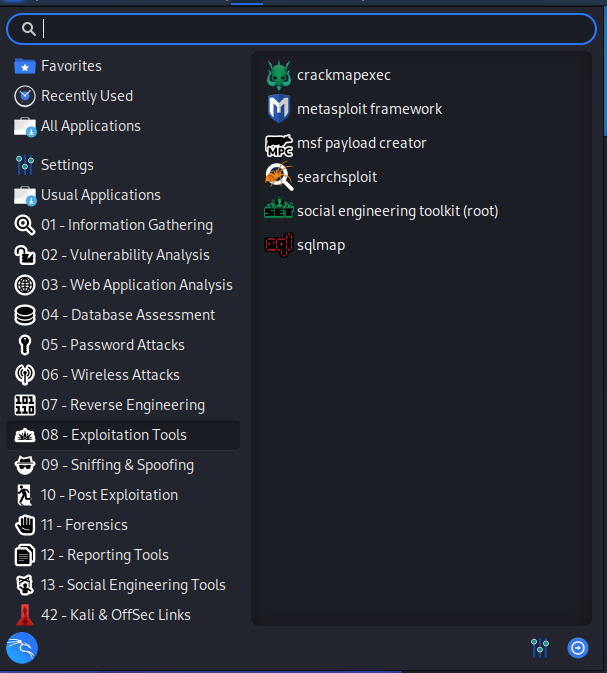Select 01 - Information Gathering label
607x673 pixels.
(127, 225)
